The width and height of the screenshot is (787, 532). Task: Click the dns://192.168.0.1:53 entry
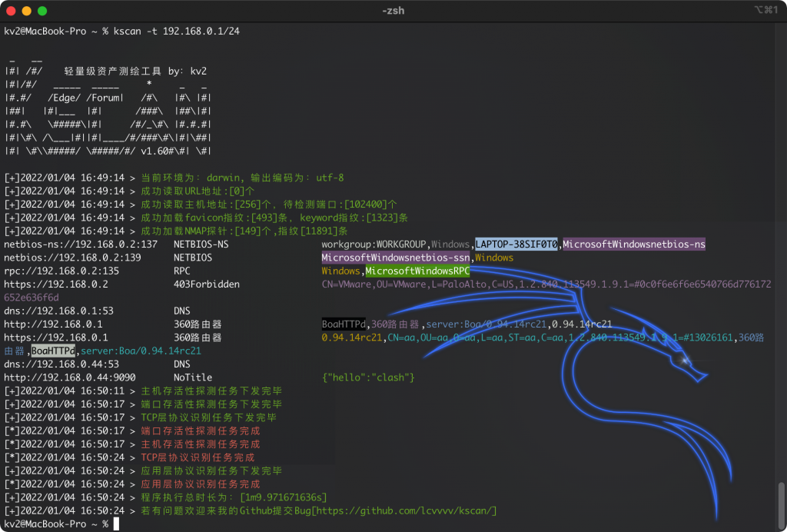59,311
